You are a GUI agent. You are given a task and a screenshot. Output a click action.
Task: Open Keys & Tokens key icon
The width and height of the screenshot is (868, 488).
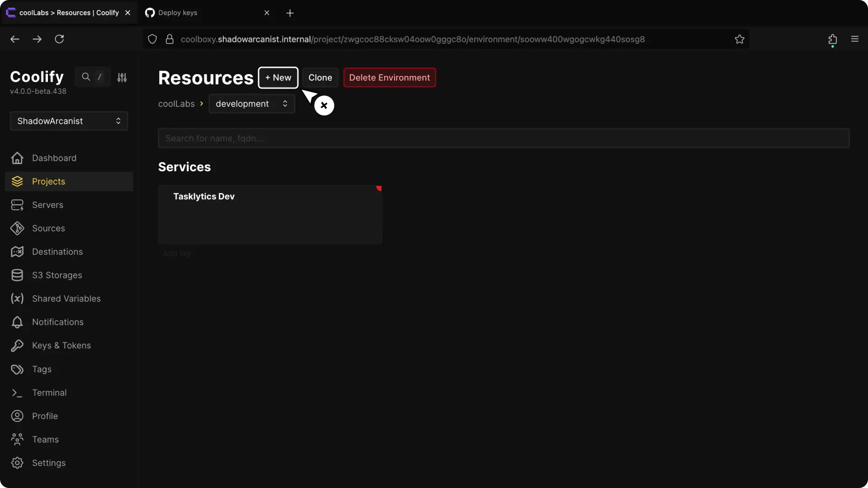pos(17,346)
